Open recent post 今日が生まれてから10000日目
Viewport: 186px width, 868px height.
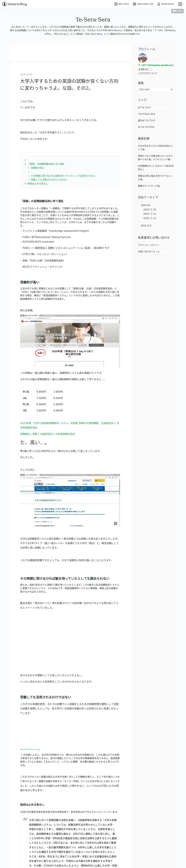point(155,148)
